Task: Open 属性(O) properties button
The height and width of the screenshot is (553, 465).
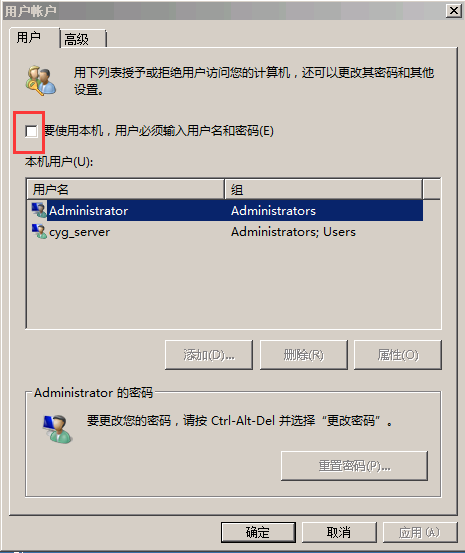Action: 398,355
